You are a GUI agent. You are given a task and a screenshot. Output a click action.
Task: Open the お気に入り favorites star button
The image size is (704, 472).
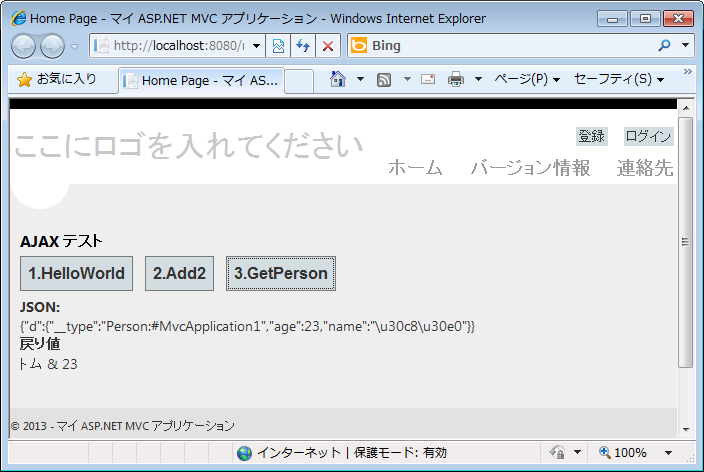point(57,79)
